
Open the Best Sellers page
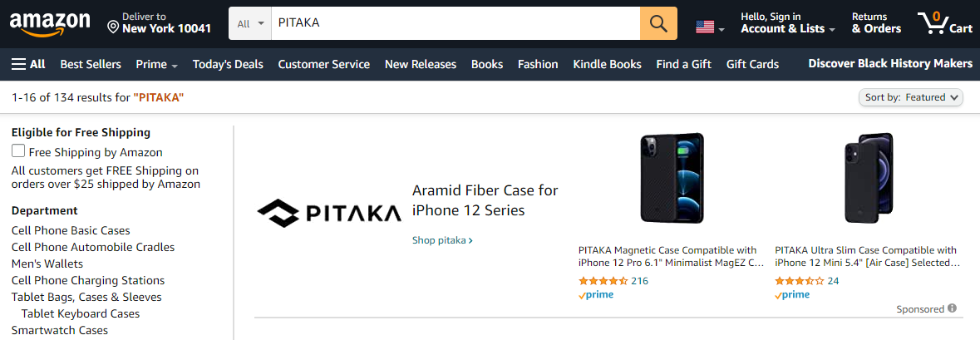pyautogui.click(x=91, y=64)
